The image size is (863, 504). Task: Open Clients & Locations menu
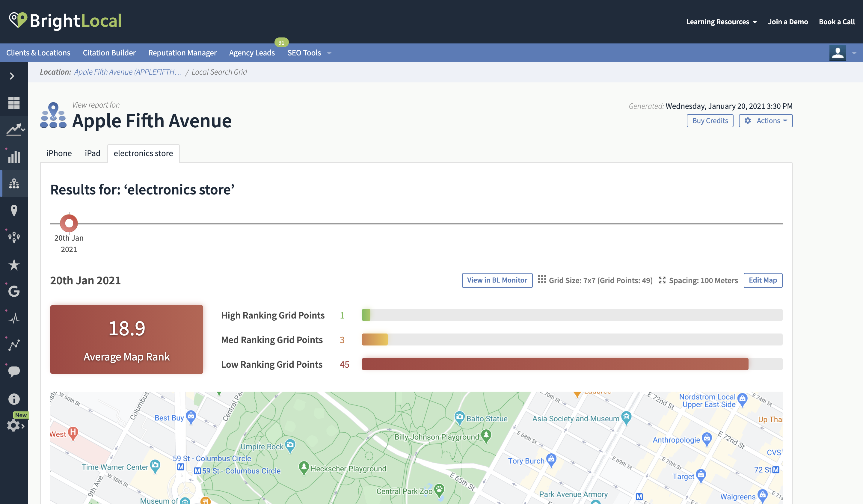pos(38,53)
